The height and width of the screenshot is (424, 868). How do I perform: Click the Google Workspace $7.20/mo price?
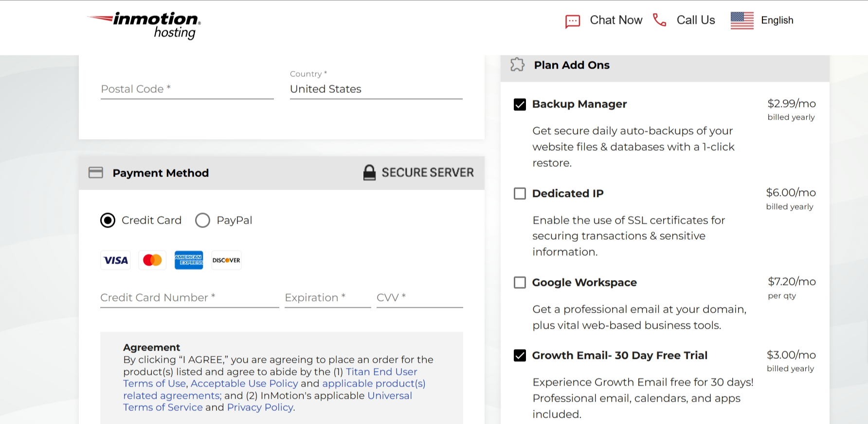tap(792, 282)
